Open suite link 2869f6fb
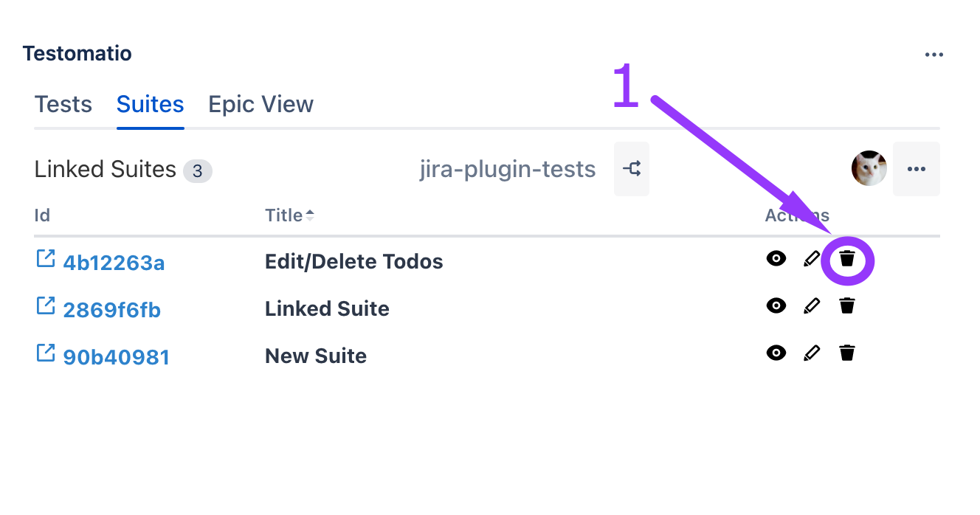The height and width of the screenshot is (515, 980). (x=111, y=310)
